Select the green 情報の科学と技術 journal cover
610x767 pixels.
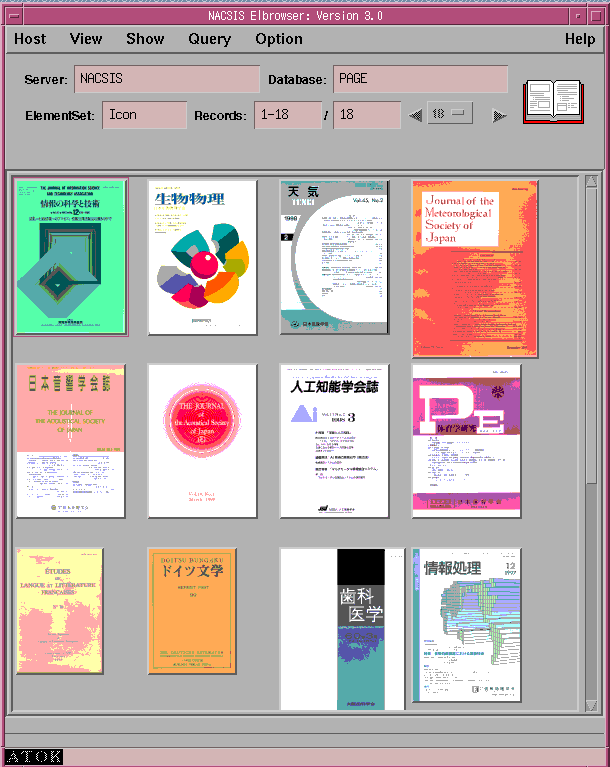[71, 257]
